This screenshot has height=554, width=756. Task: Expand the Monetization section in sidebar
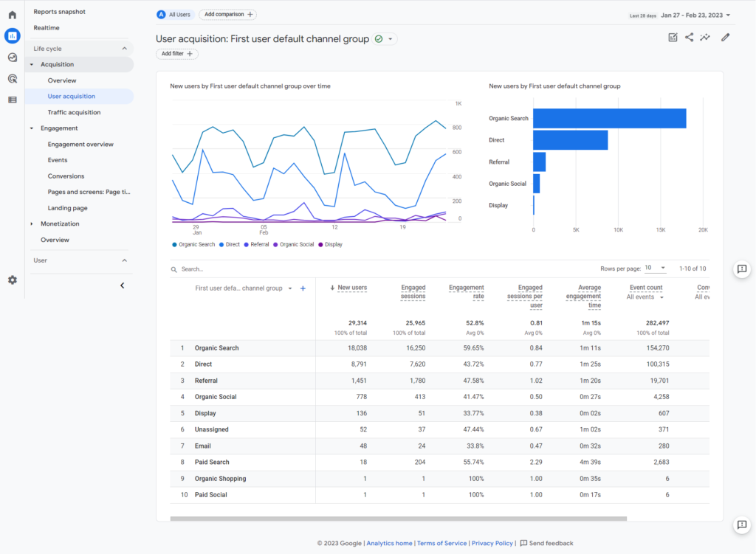pyautogui.click(x=59, y=224)
